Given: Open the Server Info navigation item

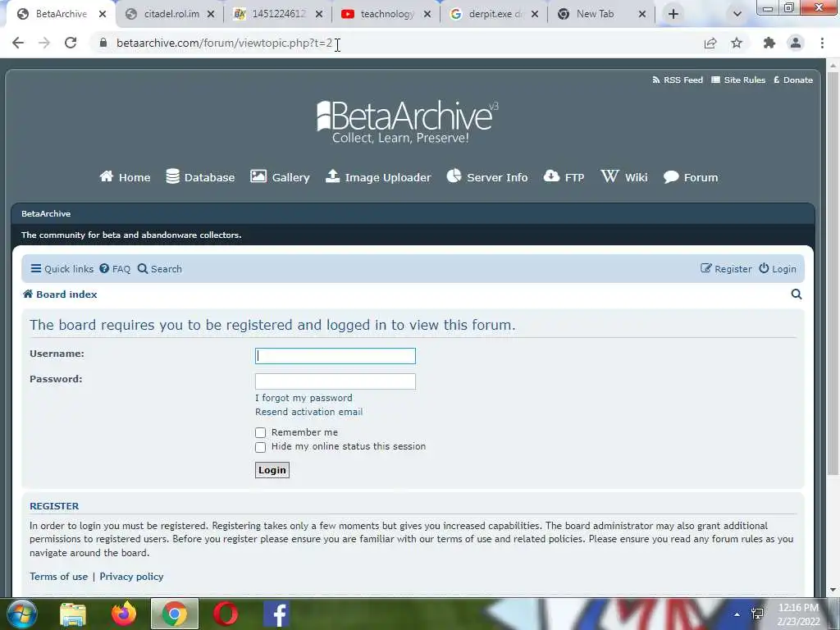Looking at the screenshot, I should coord(487,177).
